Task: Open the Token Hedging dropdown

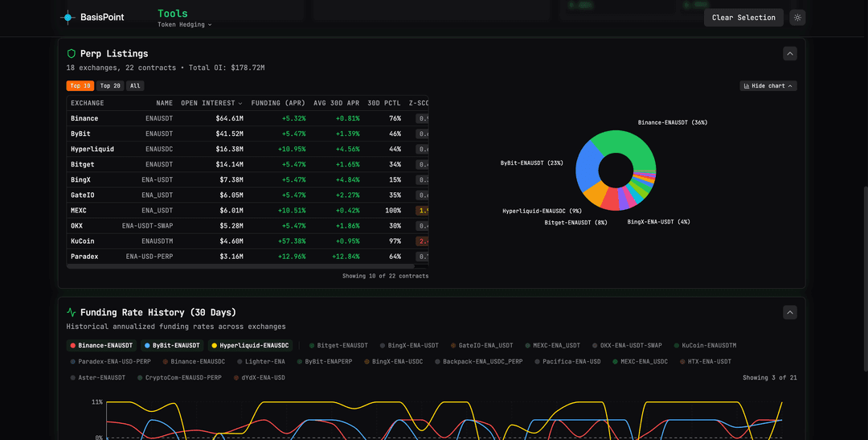Action: click(x=185, y=25)
